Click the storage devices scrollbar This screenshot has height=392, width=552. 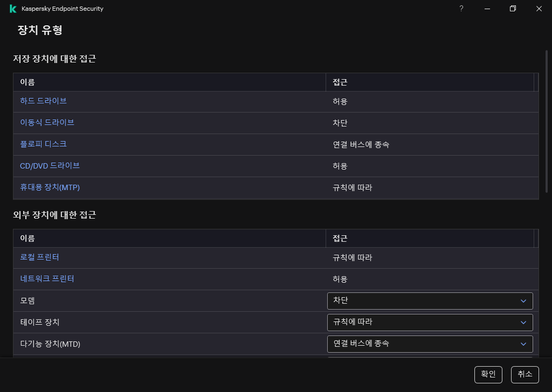pyautogui.click(x=536, y=135)
